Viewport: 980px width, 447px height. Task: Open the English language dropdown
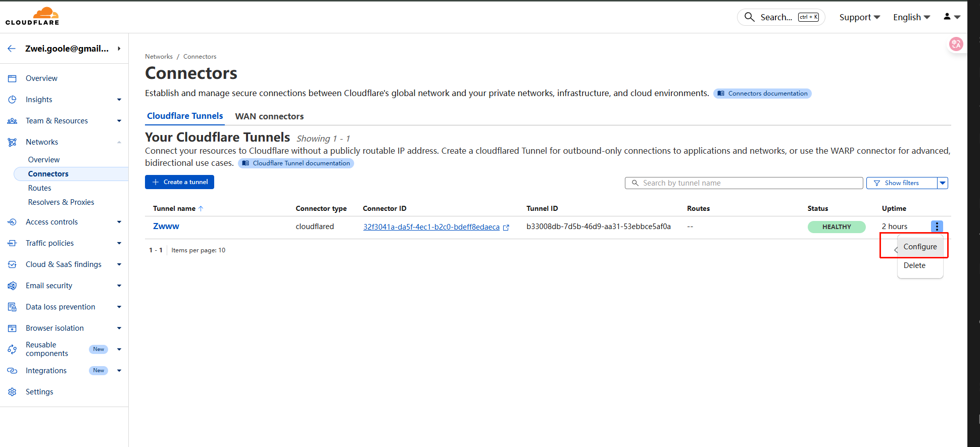coord(912,17)
